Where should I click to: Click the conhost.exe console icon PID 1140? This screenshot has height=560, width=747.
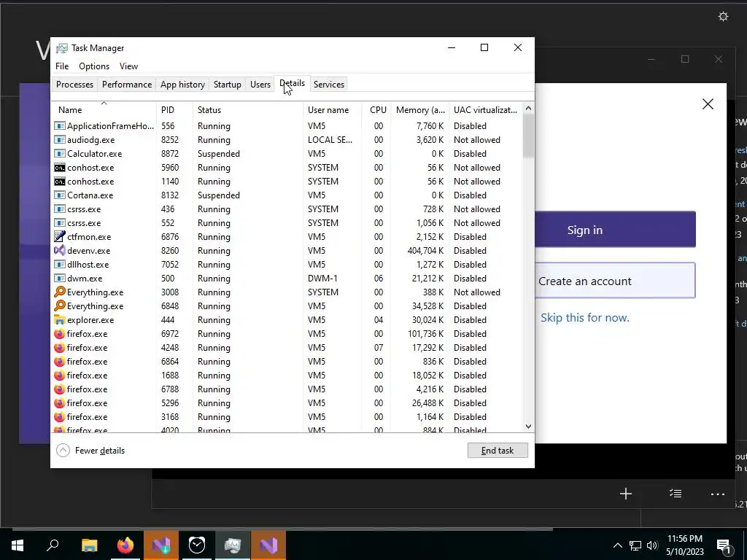60,182
